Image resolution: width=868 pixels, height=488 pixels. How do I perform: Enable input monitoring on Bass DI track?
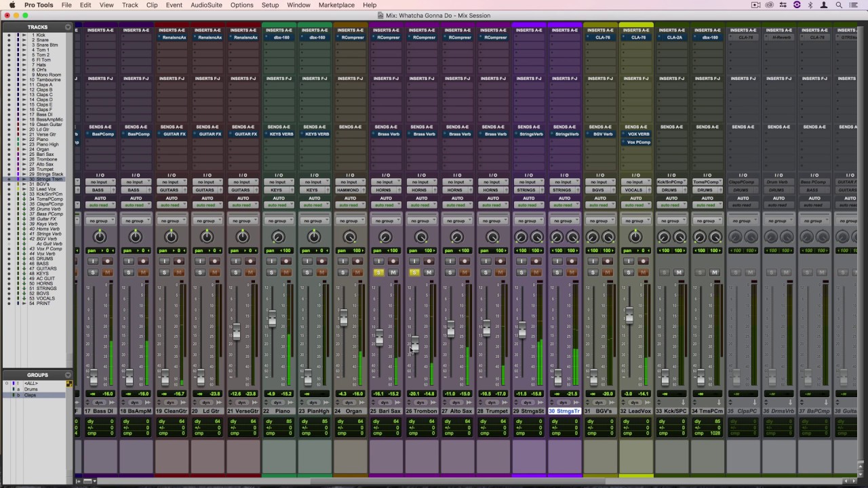pos(92,261)
